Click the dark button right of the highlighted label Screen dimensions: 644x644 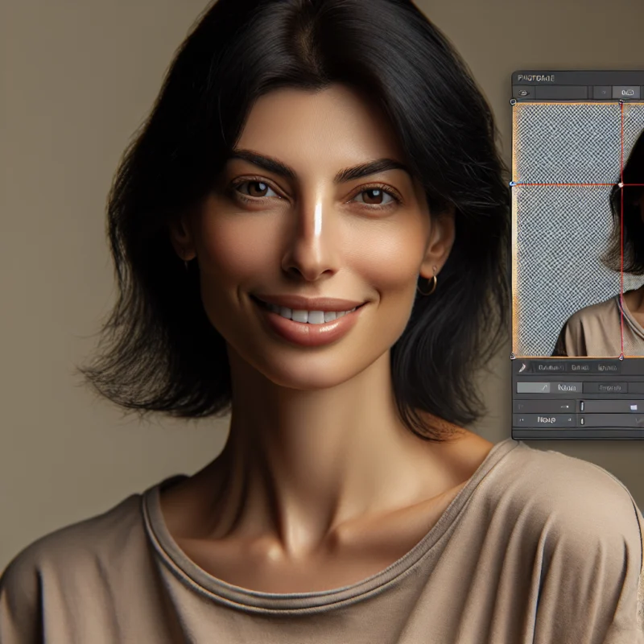609,387
